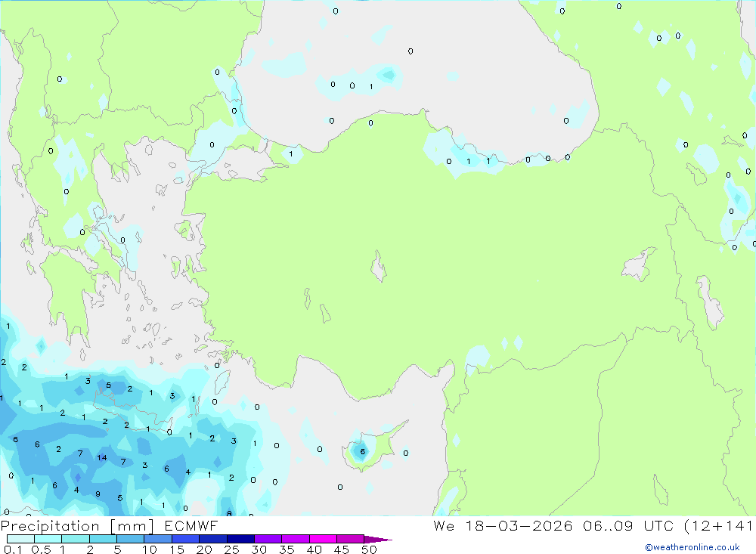Click the date '18-03-2026' in footer
Image resolution: width=756 pixels, height=554 pixels.
point(519,525)
